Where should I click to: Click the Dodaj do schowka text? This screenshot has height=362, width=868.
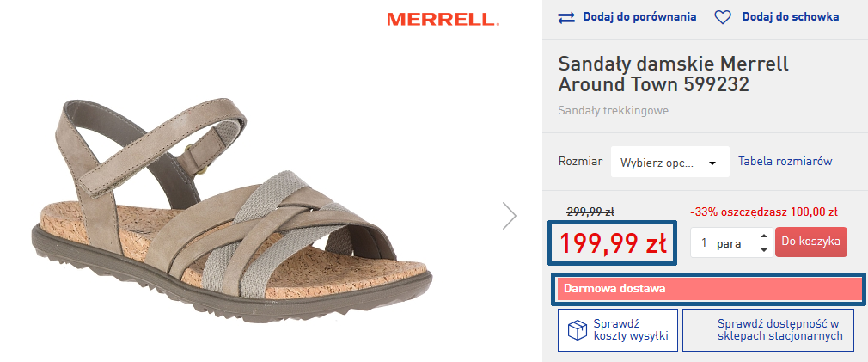pos(790,17)
